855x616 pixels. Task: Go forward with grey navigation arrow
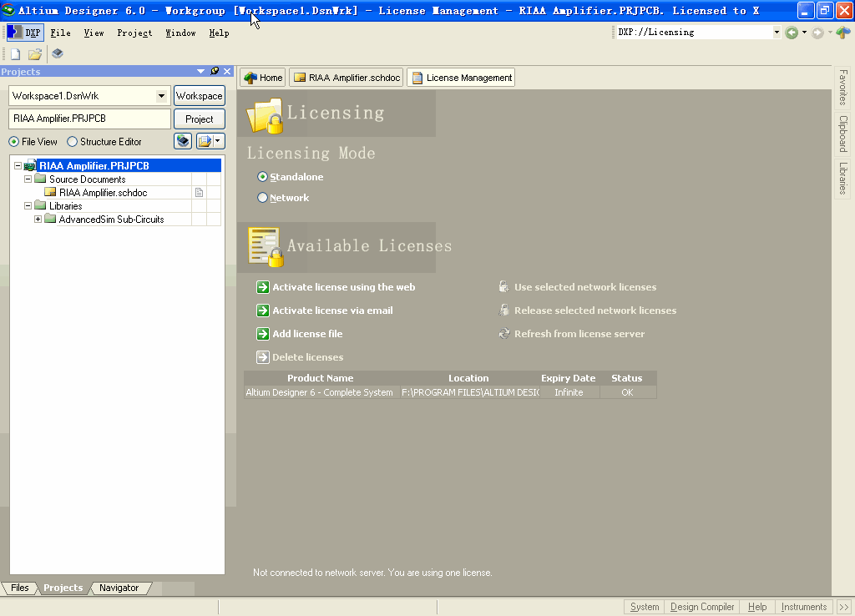point(817,33)
